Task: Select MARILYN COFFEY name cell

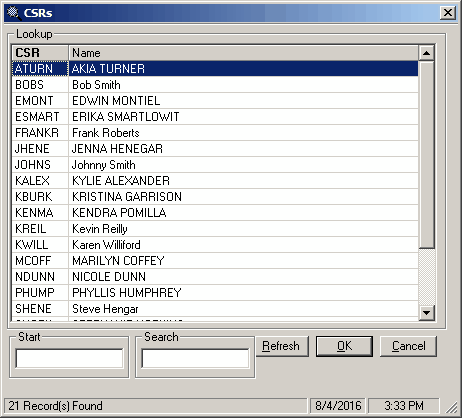Action: [243, 261]
